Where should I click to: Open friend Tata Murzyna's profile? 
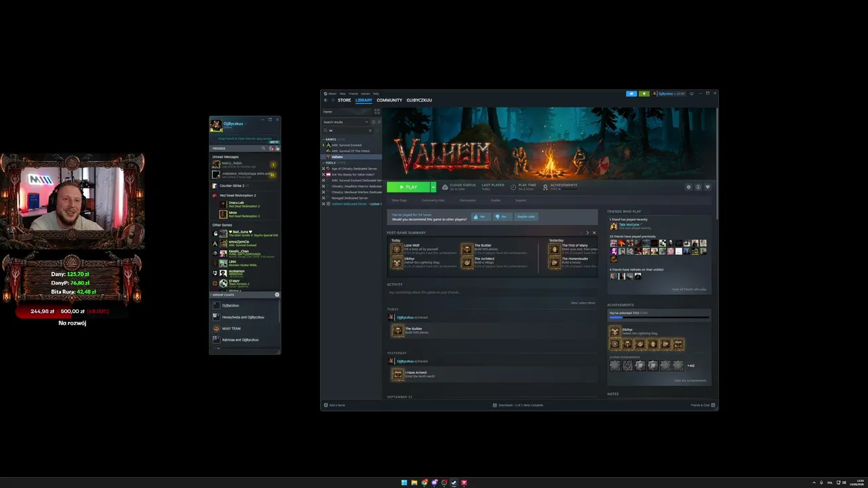(x=631, y=226)
